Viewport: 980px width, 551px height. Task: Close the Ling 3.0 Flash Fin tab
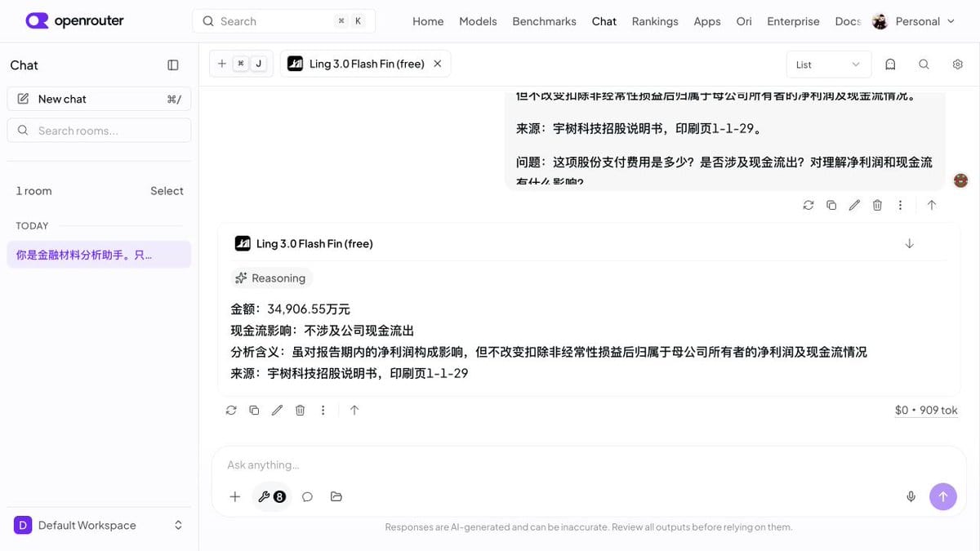click(x=438, y=64)
